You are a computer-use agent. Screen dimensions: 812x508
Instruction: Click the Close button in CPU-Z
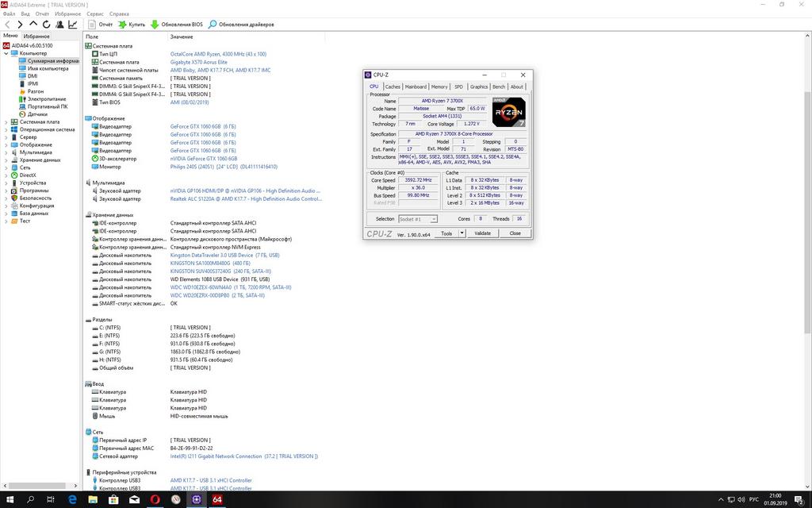pos(515,233)
